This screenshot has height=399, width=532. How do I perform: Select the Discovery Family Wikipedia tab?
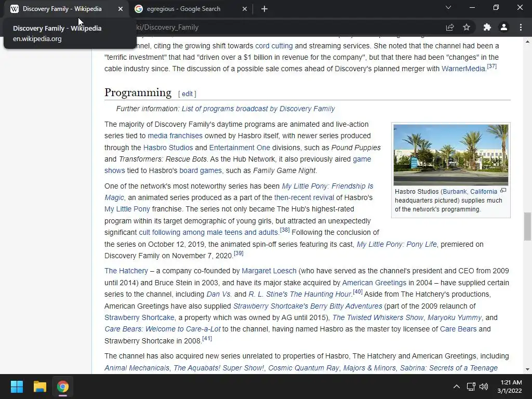pos(66,9)
